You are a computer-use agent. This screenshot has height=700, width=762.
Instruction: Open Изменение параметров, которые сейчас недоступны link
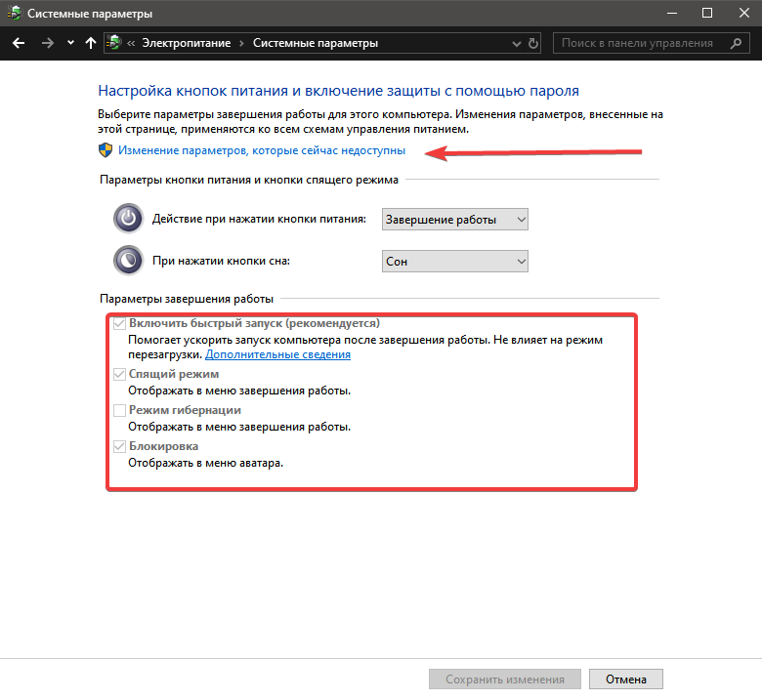(262, 150)
